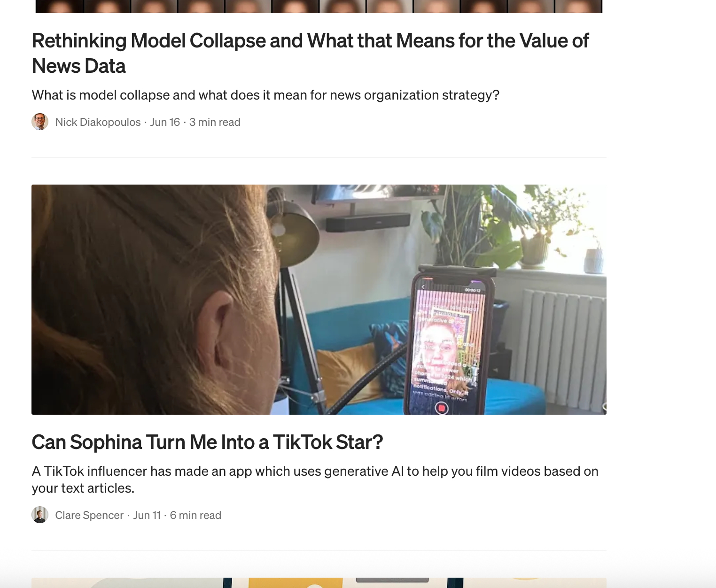716x588 pixels.
Task: Open Nick Diakopoulos author profile name
Action: point(98,122)
